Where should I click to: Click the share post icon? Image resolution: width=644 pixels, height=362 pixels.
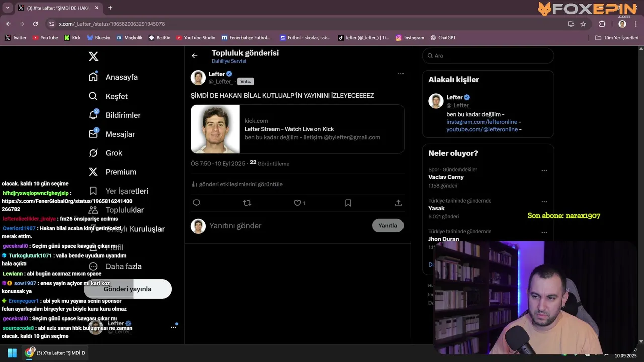coord(398,203)
